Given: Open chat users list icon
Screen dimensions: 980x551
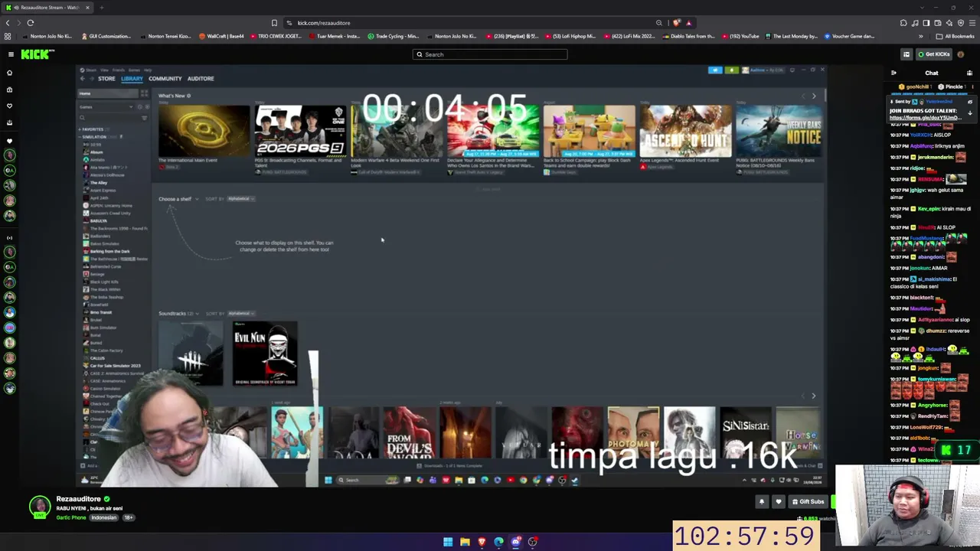Looking at the screenshot, I should tap(969, 73).
